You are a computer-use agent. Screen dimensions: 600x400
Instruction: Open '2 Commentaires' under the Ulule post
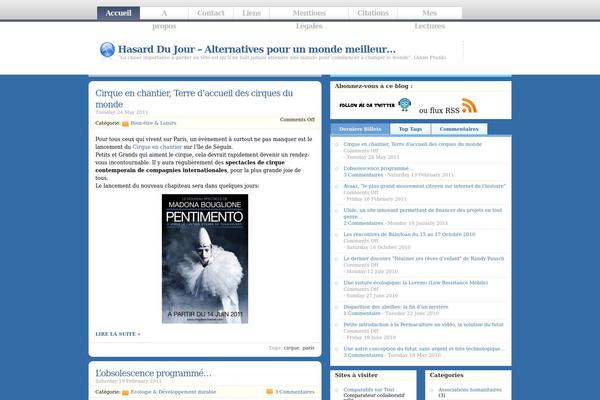pyautogui.click(x=363, y=223)
